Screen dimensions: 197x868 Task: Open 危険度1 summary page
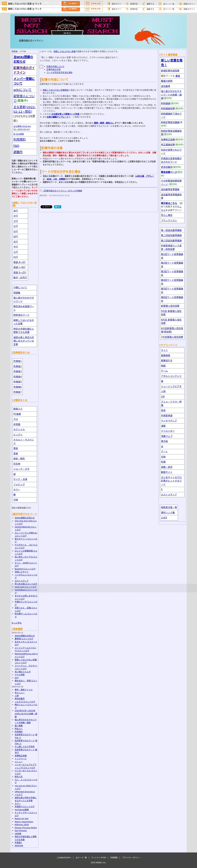[x=17, y=361]
